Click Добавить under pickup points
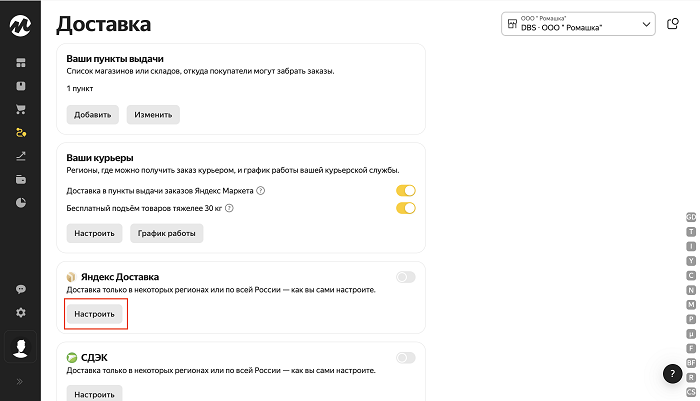Screen dimensions: 700x401 93,114
